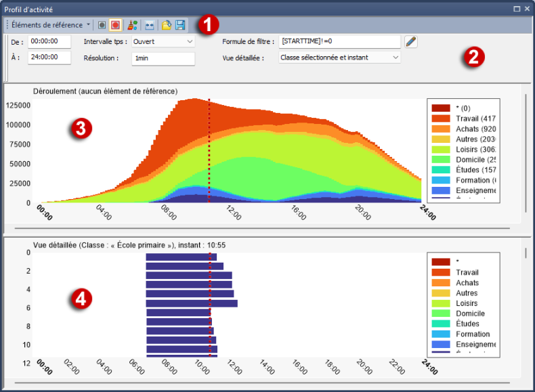Click the gray square selection toolbar icon
This screenshot has height=392, width=535.
[102, 25]
